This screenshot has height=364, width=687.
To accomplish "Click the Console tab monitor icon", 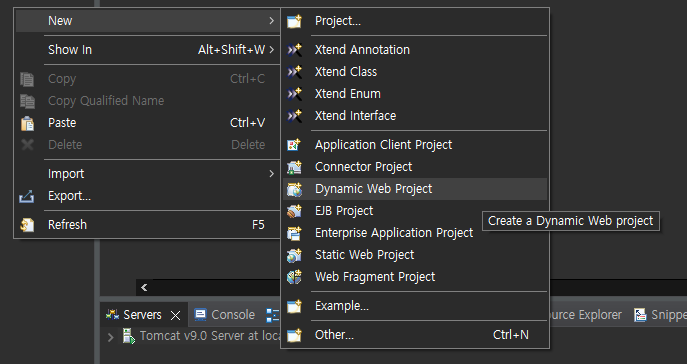I will (200, 315).
